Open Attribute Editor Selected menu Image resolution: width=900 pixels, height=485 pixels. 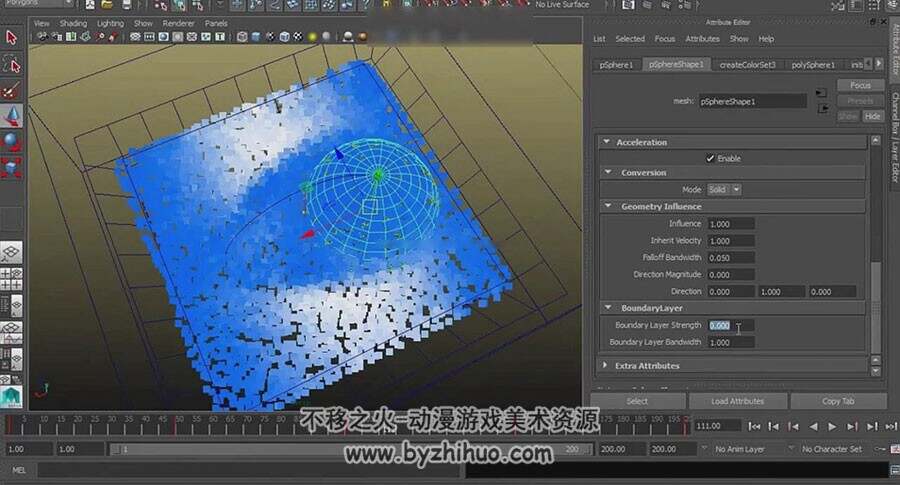[630, 39]
